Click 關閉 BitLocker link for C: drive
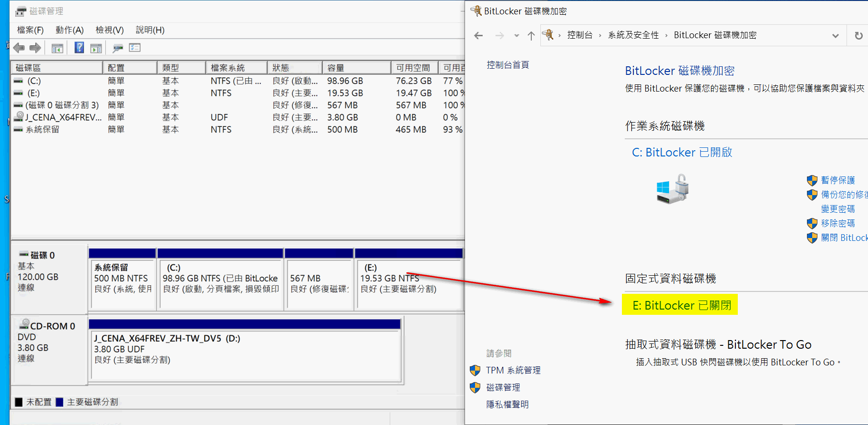The width and height of the screenshot is (868, 425). pos(844,238)
